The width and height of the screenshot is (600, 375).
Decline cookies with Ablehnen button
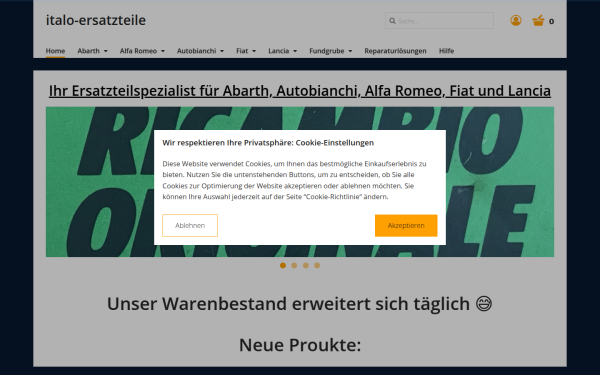point(190,225)
